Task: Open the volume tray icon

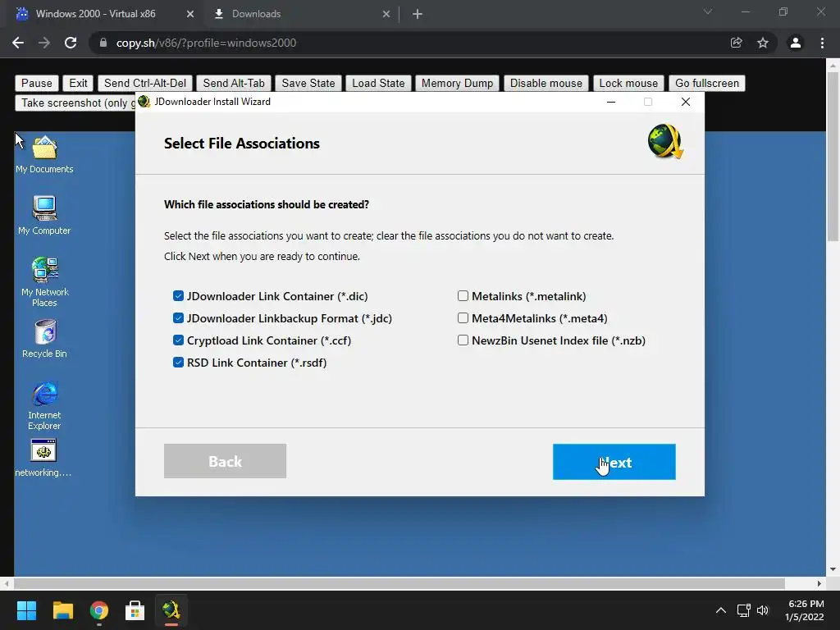Action: (x=763, y=610)
